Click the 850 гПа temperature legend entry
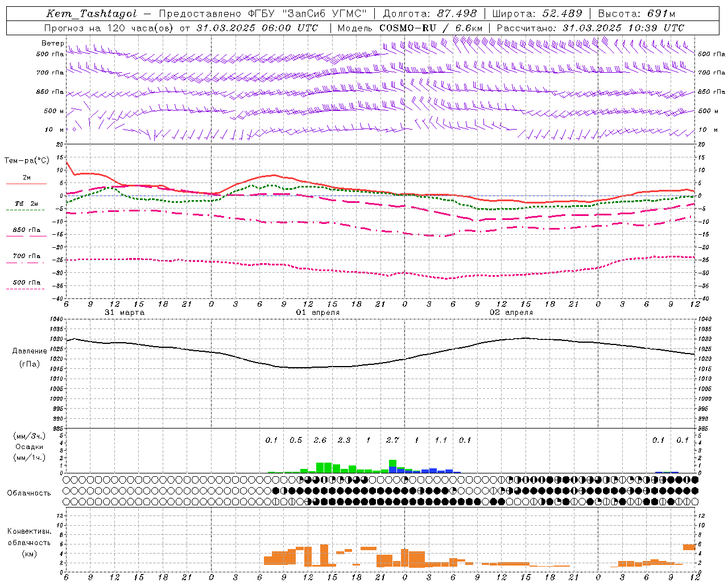Image resolution: width=728 pixels, height=582 pixels. click(x=26, y=230)
